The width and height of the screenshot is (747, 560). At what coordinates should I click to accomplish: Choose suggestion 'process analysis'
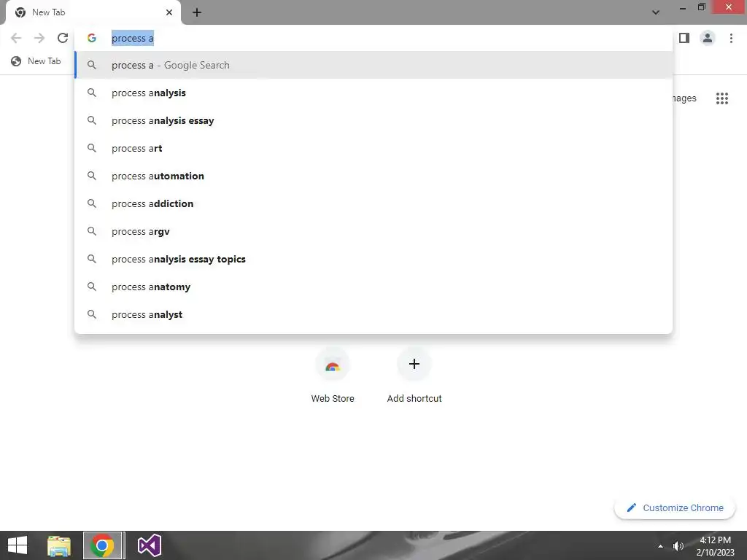pyautogui.click(x=373, y=93)
